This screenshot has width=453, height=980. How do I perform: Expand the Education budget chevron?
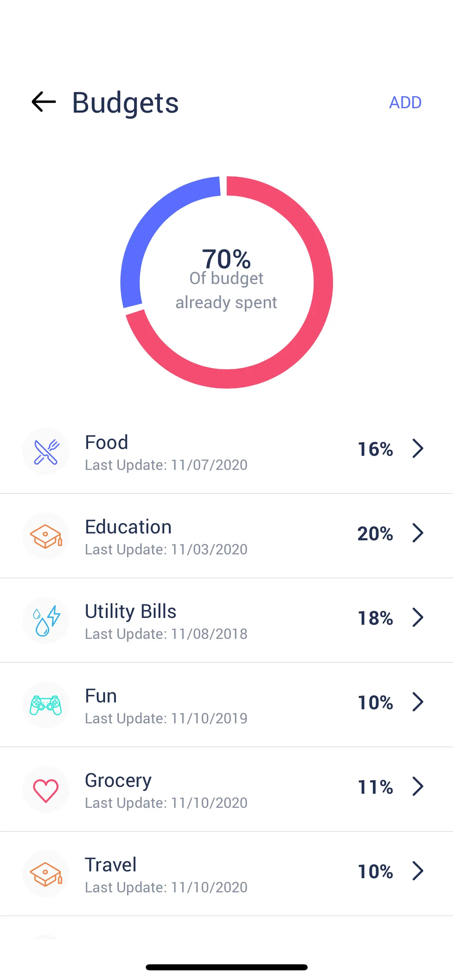tap(418, 533)
